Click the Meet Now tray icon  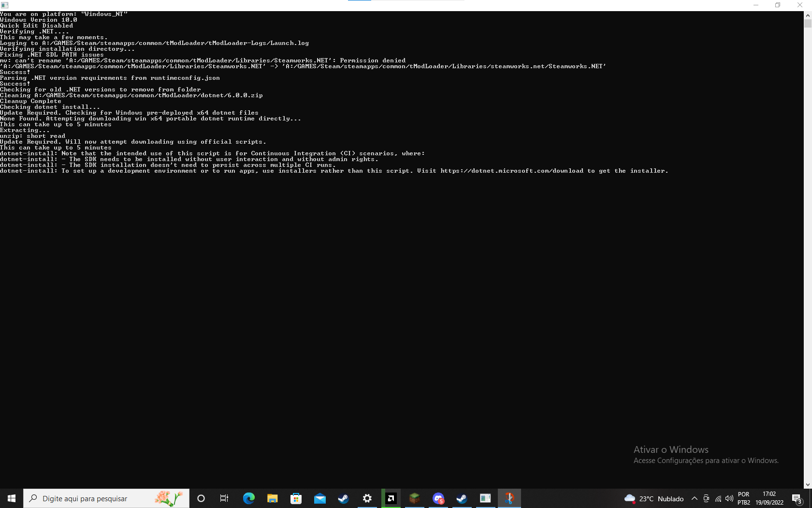706,499
